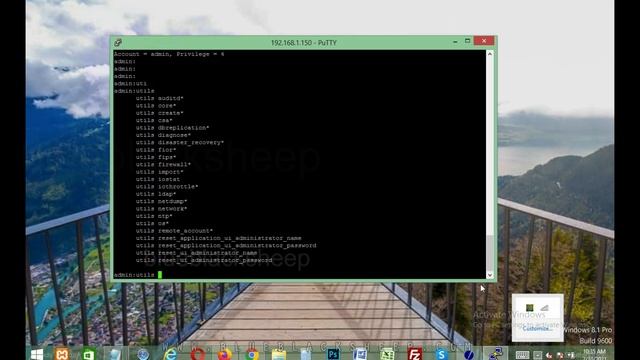Click the 'utils create*' line
The height and width of the screenshot is (360, 640).
coord(160,113)
